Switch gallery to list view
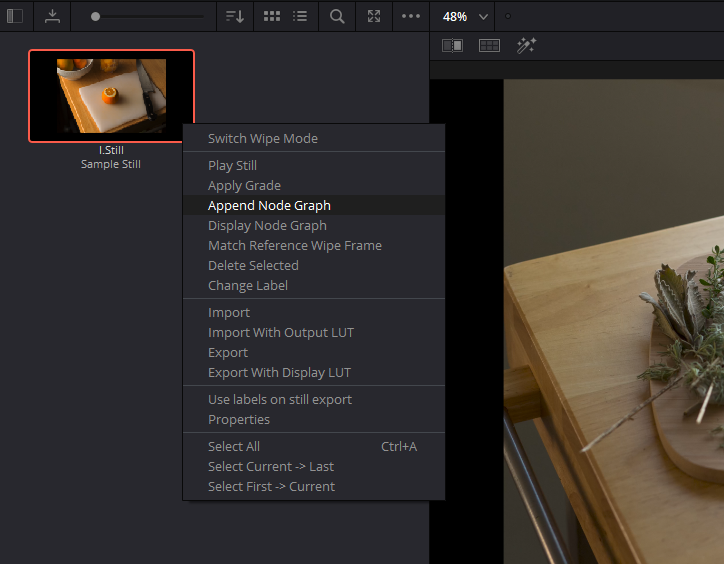This screenshot has height=564, width=724. pos(300,16)
